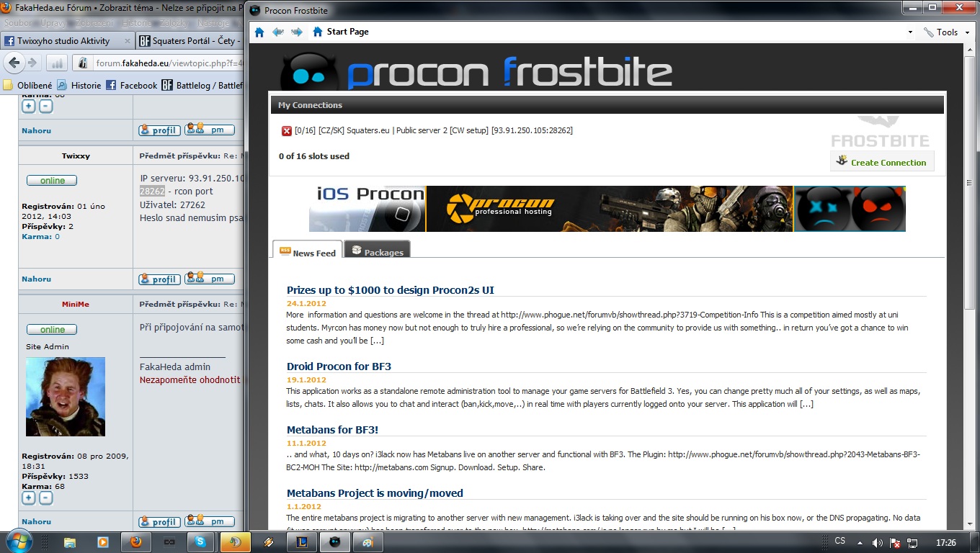980x553 pixels.
Task: Navigate forward with Procon right arrow
Action: click(297, 32)
